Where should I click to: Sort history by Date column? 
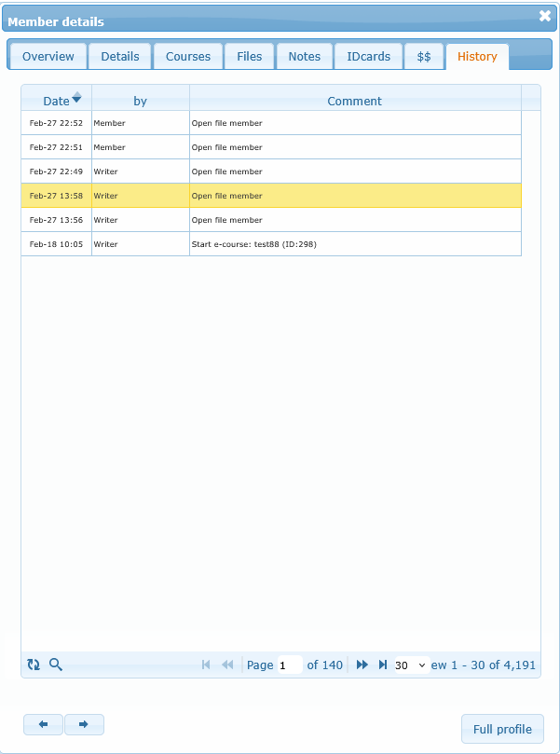click(x=56, y=101)
